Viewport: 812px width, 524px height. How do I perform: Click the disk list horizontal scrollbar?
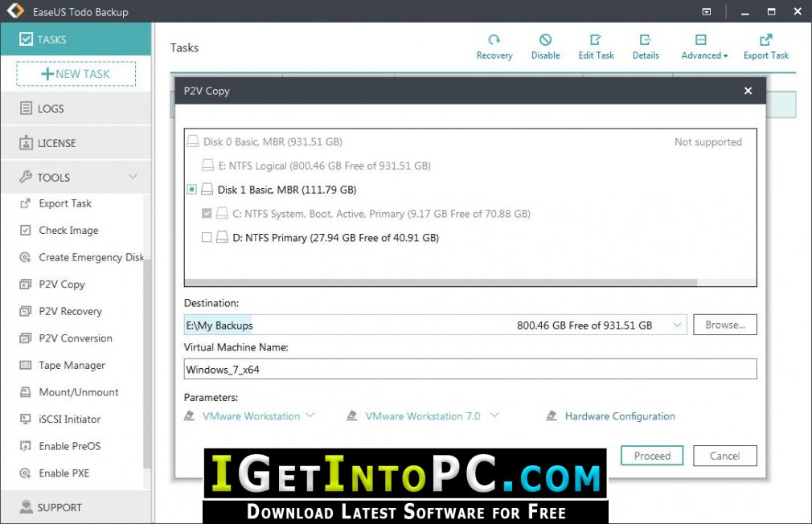coord(441,283)
